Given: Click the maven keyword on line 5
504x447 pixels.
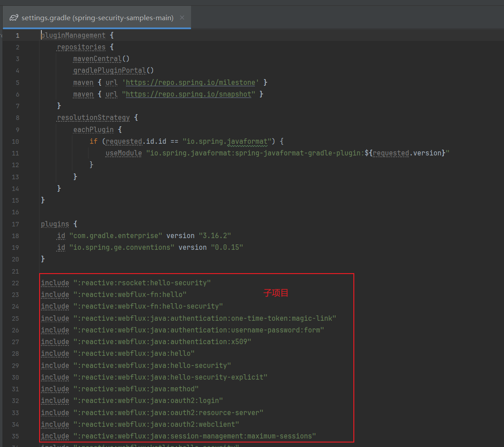Looking at the screenshot, I should pos(83,83).
